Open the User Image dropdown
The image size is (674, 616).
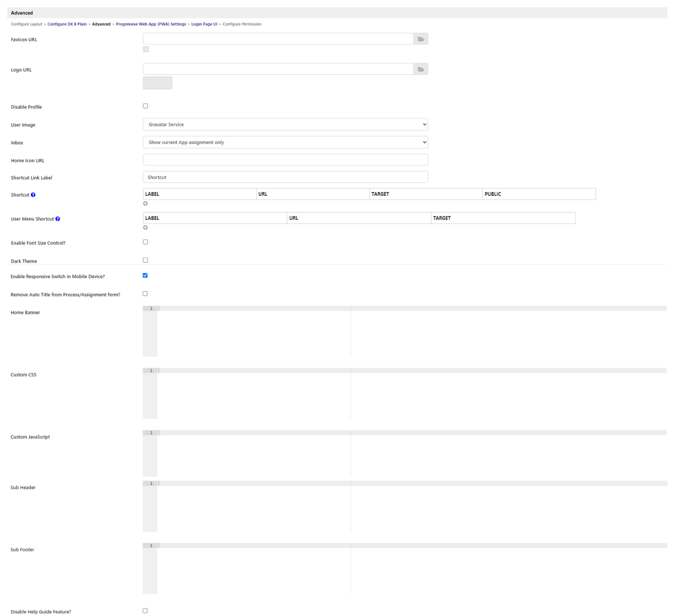[285, 124]
